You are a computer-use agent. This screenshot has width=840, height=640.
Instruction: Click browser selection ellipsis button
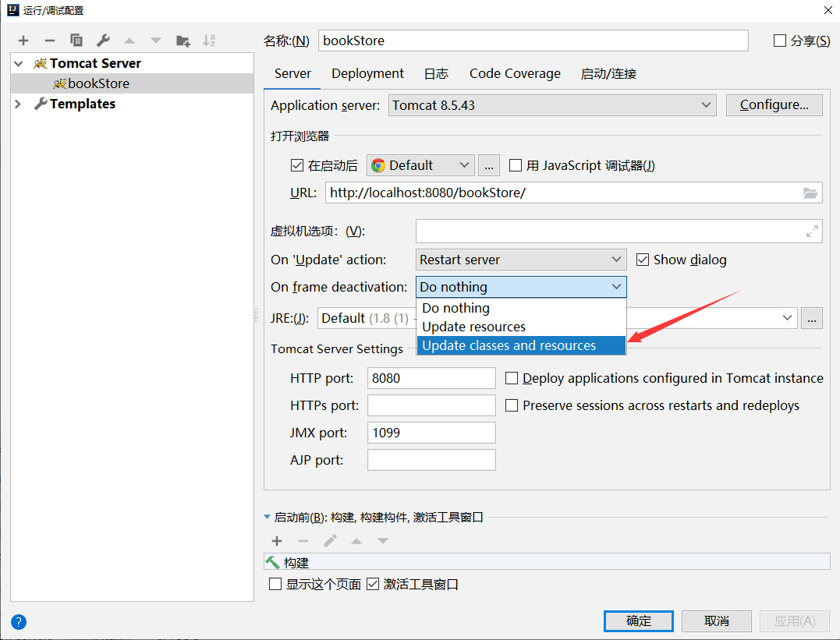(x=488, y=165)
